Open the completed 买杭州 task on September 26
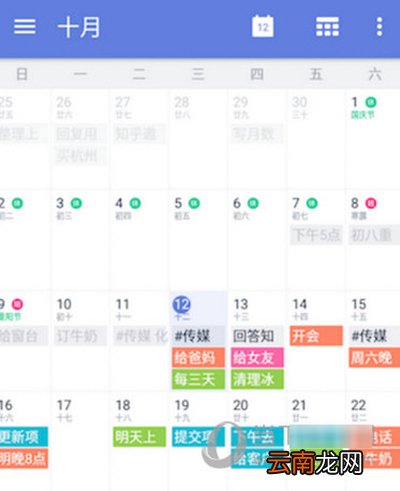Image resolution: width=400 pixels, height=491 pixels. pyautogui.click(x=80, y=156)
